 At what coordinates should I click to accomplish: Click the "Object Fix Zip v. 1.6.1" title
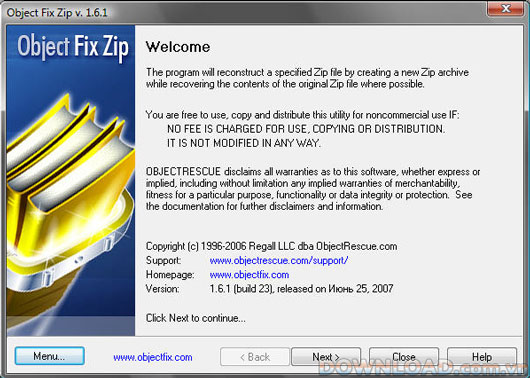click(x=57, y=13)
